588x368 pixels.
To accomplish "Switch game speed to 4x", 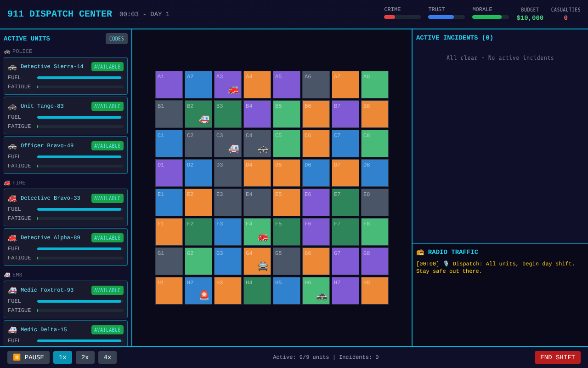I will click(x=107, y=357).
